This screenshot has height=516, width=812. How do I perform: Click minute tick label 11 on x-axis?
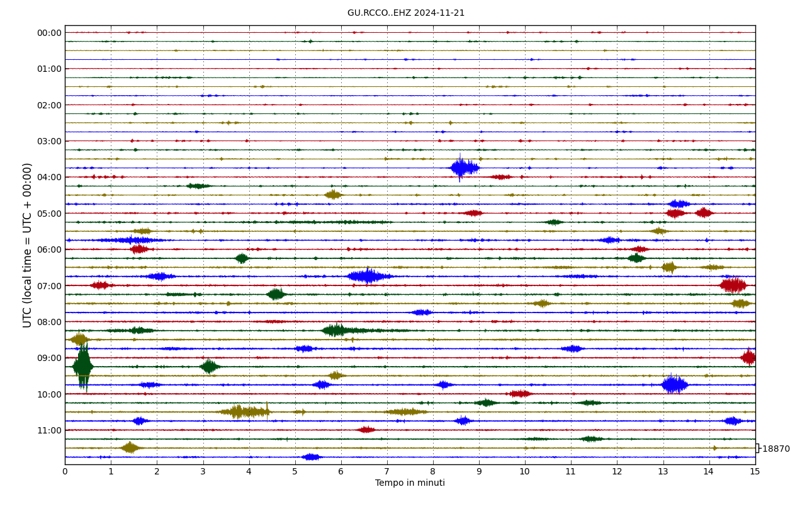(x=571, y=471)
